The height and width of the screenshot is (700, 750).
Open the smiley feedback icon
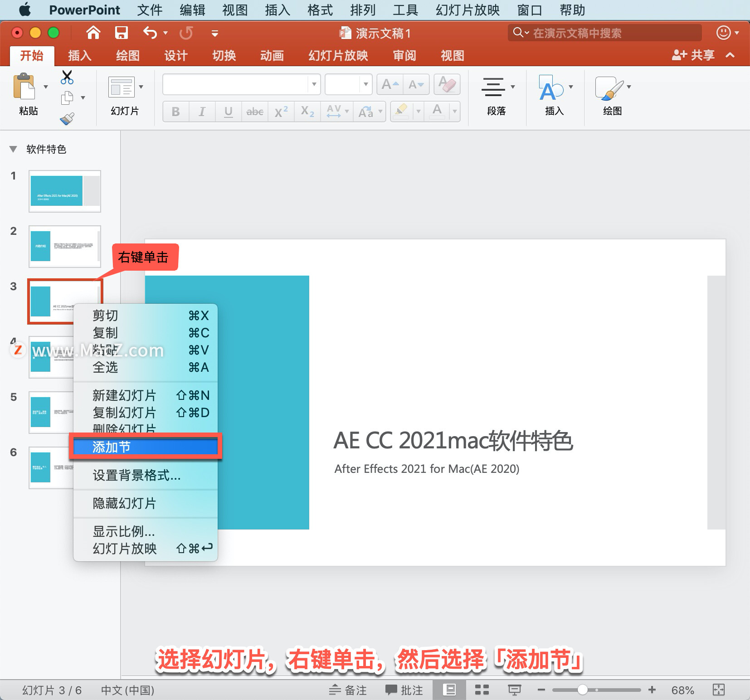click(x=723, y=33)
